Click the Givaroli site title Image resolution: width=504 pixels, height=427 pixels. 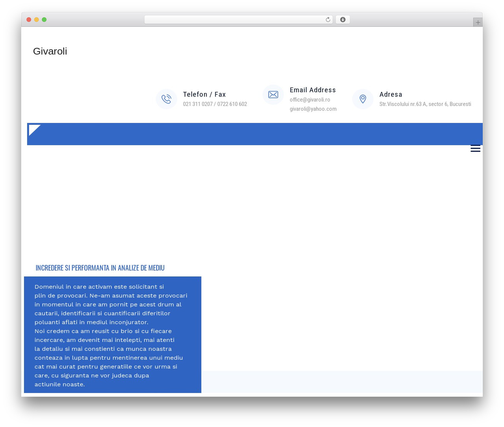pyautogui.click(x=50, y=51)
